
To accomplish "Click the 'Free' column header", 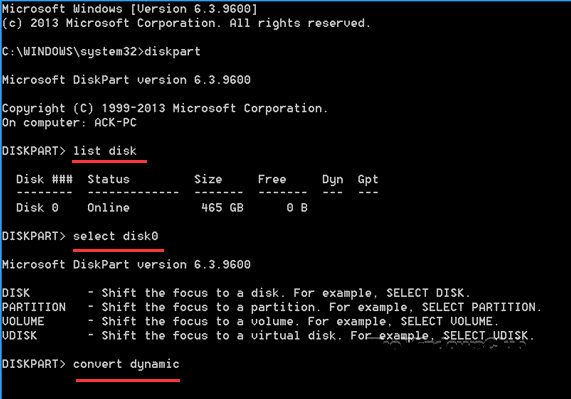I will coord(272,179).
